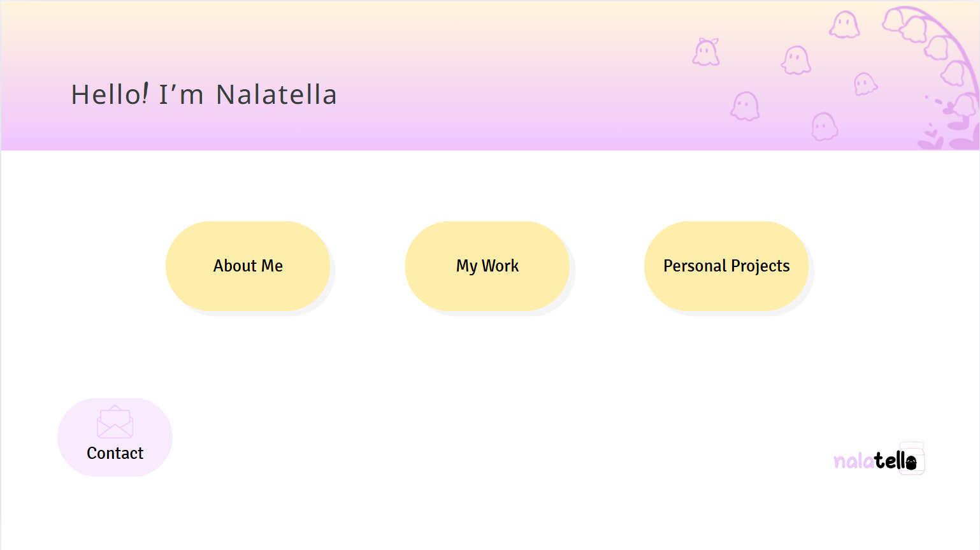The width and height of the screenshot is (980, 550).
Task: Click the word "Nalatella" in the heading
Action: tap(276, 95)
